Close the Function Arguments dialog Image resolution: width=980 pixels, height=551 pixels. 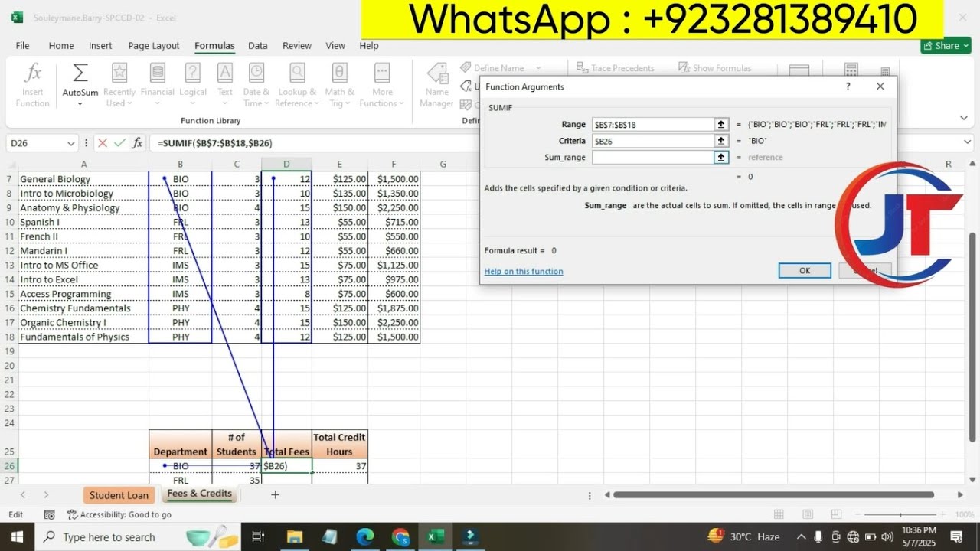pos(880,86)
